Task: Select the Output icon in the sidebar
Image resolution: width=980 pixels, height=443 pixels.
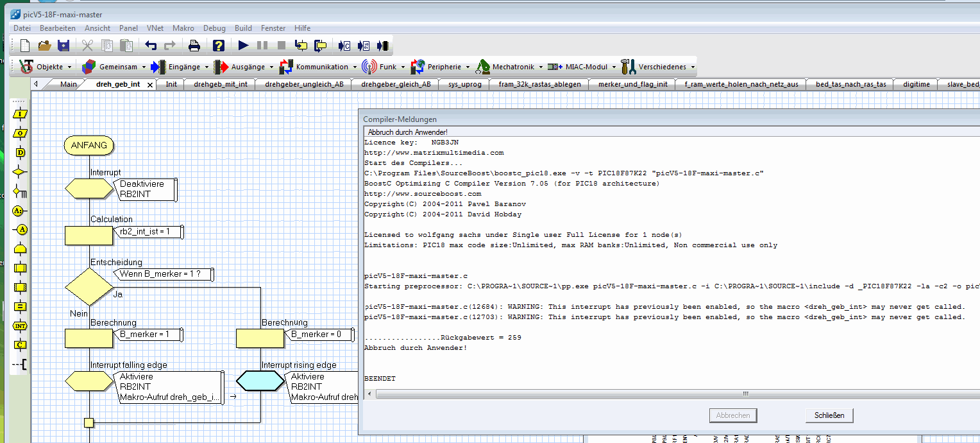Action: click(x=21, y=134)
